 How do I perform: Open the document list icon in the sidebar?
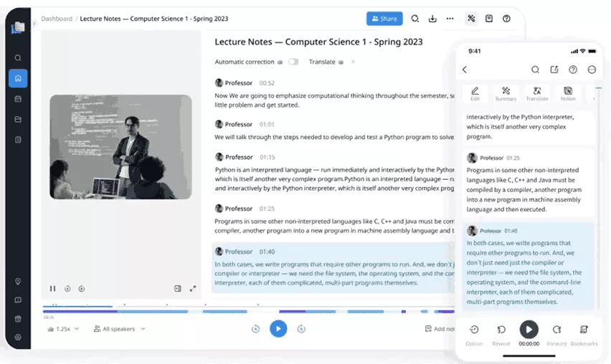point(18,140)
